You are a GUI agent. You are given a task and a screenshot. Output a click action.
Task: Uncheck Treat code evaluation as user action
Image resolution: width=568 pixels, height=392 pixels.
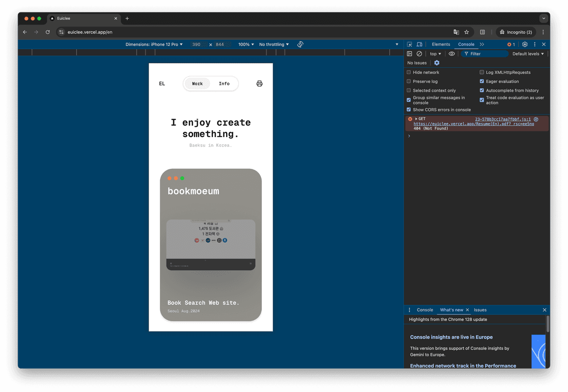(x=482, y=100)
